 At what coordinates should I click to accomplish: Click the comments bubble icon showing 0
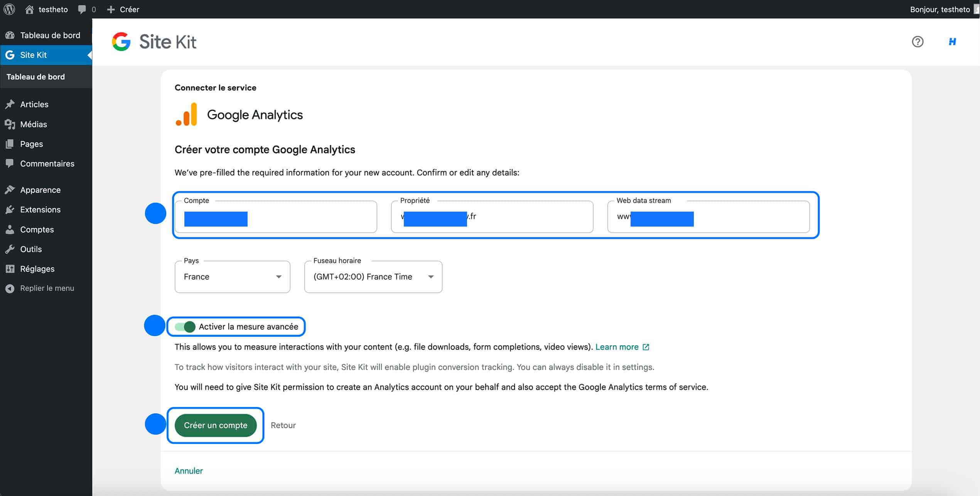(x=83, y=9)
